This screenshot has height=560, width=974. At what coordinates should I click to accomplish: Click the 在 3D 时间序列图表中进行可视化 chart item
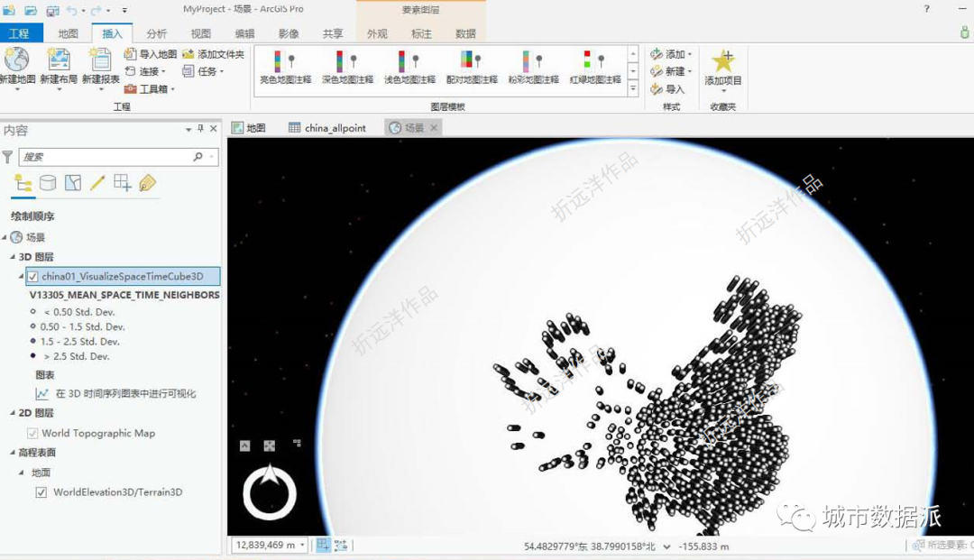point(116,393)
